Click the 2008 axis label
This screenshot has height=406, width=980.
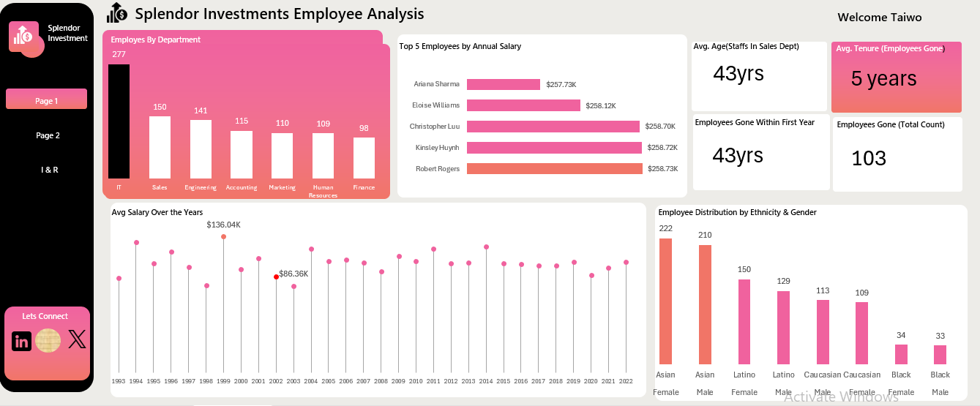click(381, 381)
